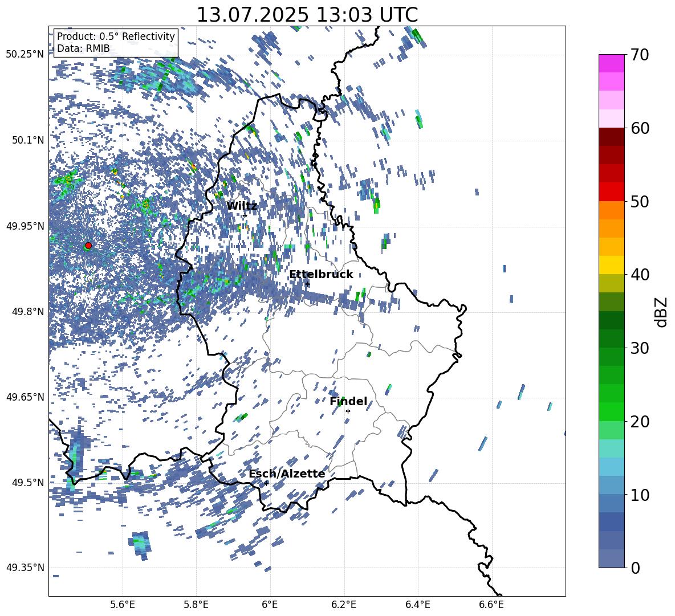
Task: Click the 5.8°E longitude label
Action: (x=196, y=605)
